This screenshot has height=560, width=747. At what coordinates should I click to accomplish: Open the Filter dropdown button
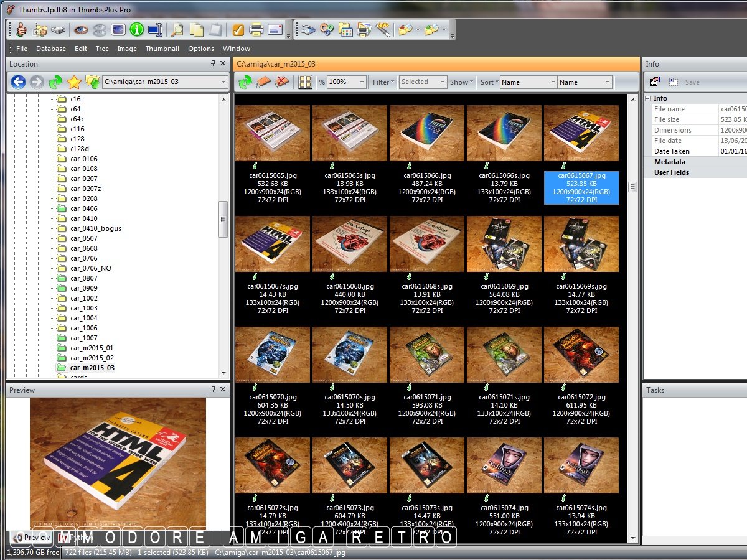(383, 82)
